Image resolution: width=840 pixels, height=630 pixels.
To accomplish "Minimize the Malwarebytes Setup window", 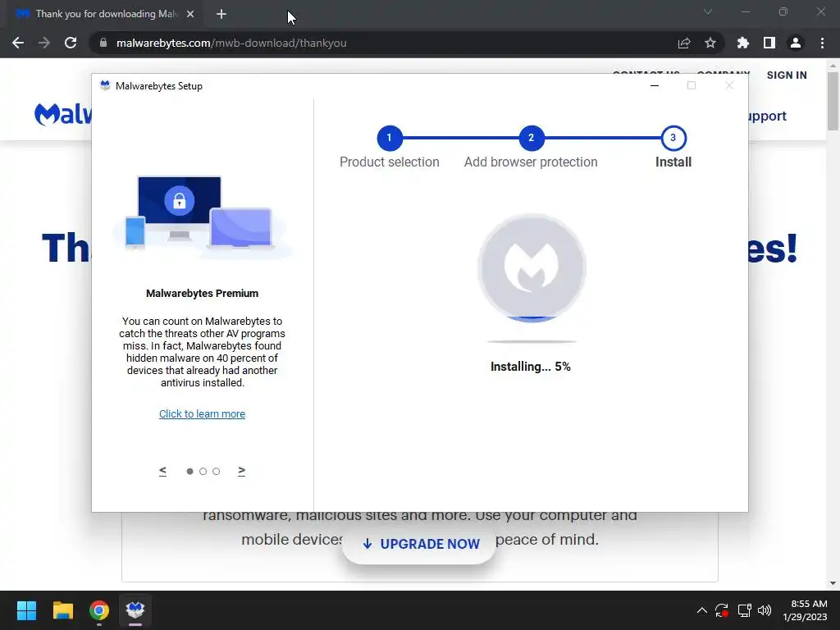I will (x=654, y=85).
